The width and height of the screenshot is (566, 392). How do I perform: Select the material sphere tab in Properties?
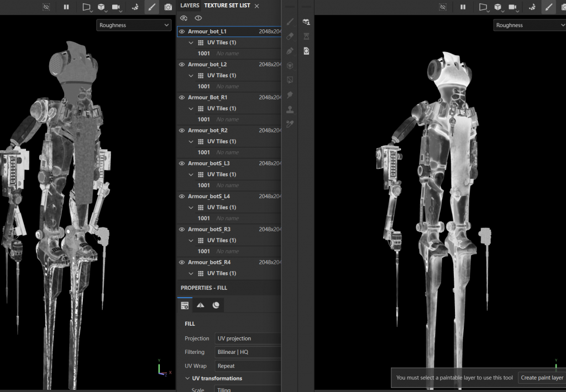tap(216, 305)
